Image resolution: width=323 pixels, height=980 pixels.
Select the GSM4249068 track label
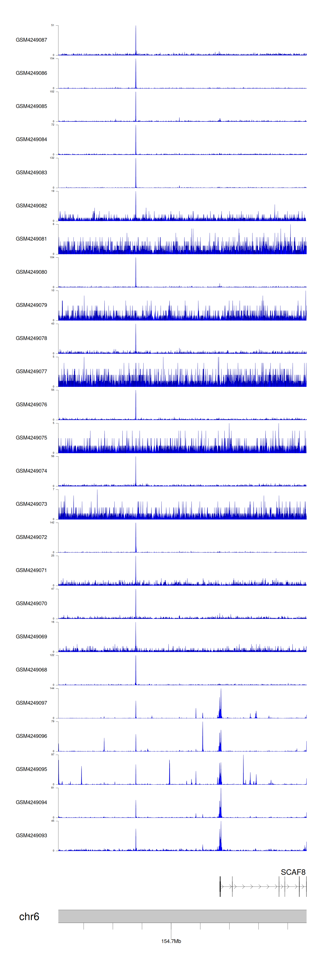pyautogui.click(x=31, y=670)
